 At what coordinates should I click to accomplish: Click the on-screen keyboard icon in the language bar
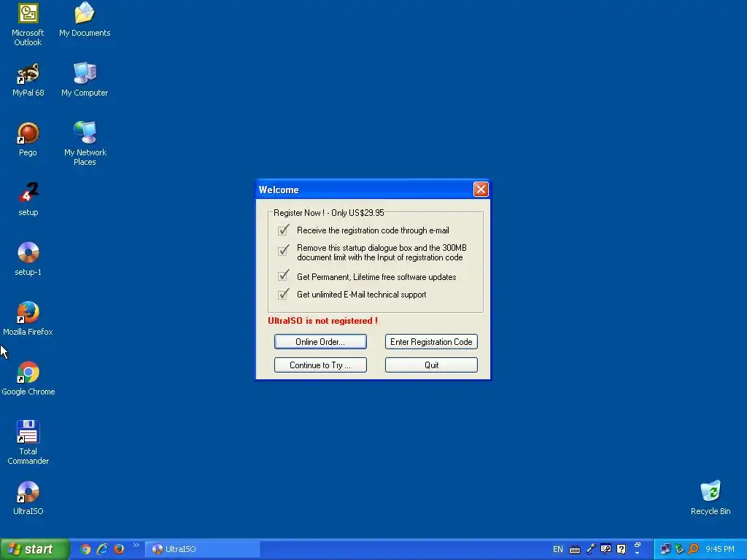pyautogui.click(x=575, y=550)
